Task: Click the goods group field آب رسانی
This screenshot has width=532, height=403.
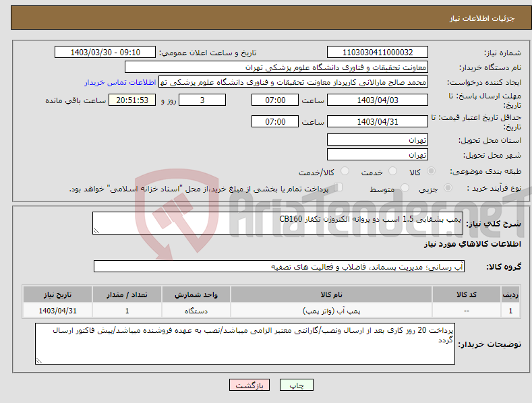Action: point(279,267)
